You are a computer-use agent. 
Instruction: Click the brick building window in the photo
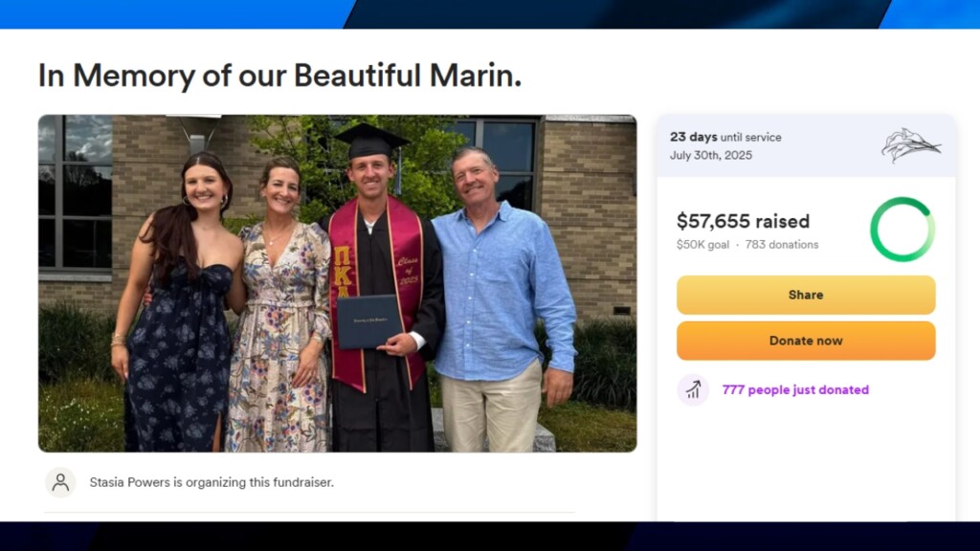point(75,191)
